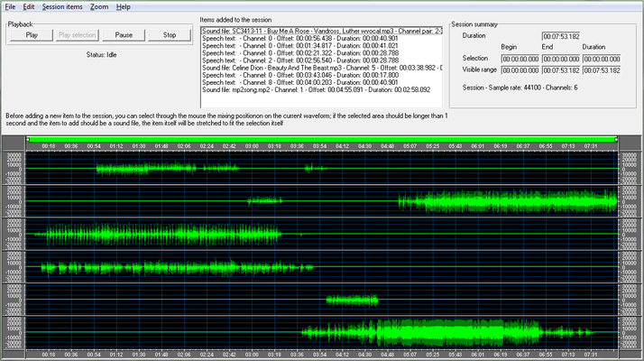Click the 05:07 marker on the top time ruler
The image size is (644, 361).
coord(409,146)
